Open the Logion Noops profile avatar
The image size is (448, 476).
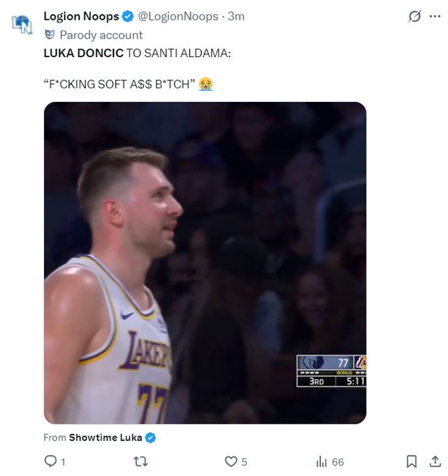pos(22,24)
